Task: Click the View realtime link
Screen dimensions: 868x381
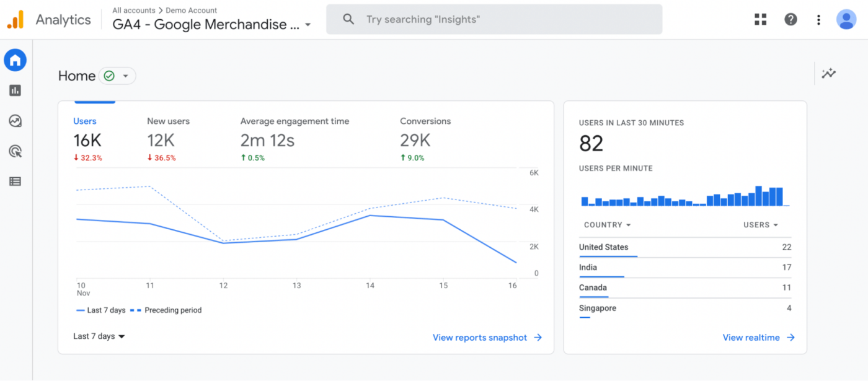Action: 758,338
